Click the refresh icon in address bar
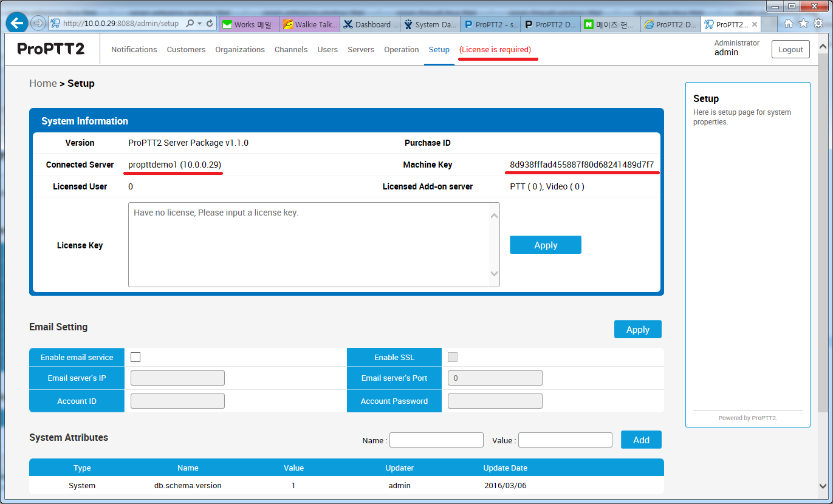 (x=210, y=24)
